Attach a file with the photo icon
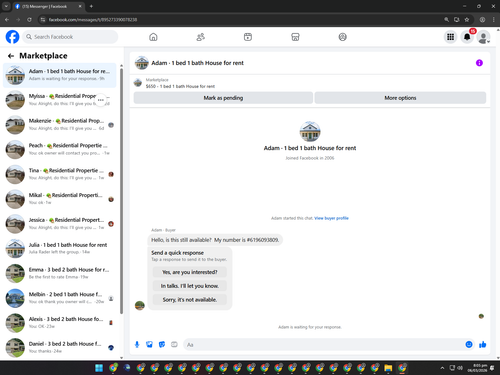Screen dimensions: 500x375 149,344
